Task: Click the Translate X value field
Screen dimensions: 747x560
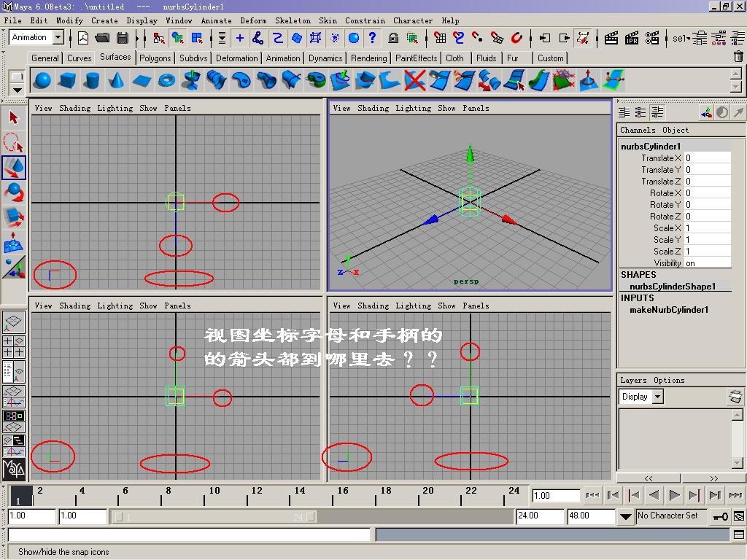Action: [708, 157]
